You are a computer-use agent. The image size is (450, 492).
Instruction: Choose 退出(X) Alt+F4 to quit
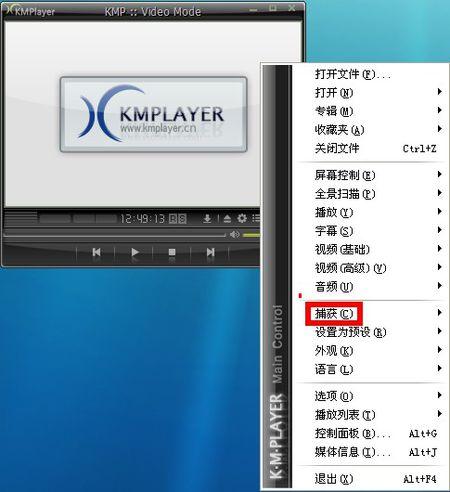371,479
